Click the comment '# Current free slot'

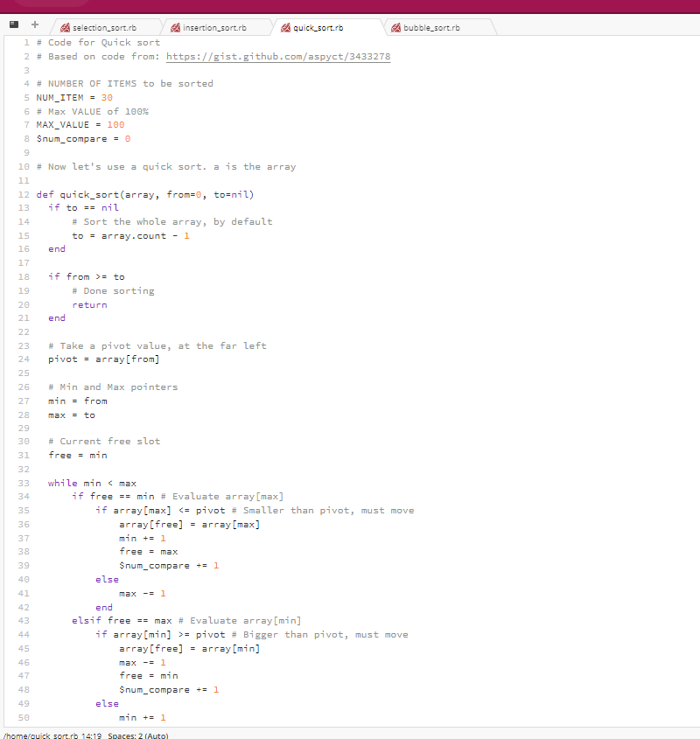click(104, 441)
